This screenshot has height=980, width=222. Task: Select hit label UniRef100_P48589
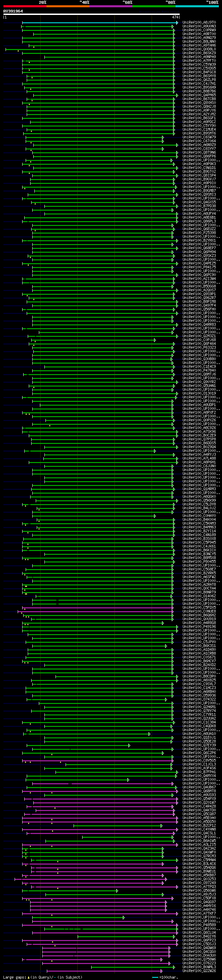199,924
